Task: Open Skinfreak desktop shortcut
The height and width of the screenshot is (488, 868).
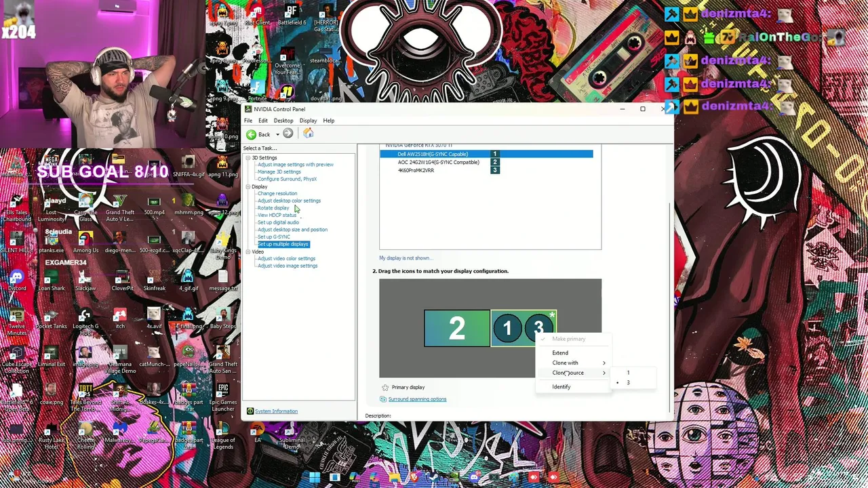Action: coord(154,279)
